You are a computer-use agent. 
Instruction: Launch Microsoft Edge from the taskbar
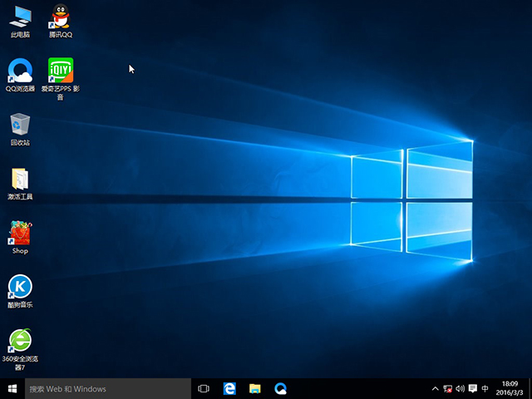point(229,388)
